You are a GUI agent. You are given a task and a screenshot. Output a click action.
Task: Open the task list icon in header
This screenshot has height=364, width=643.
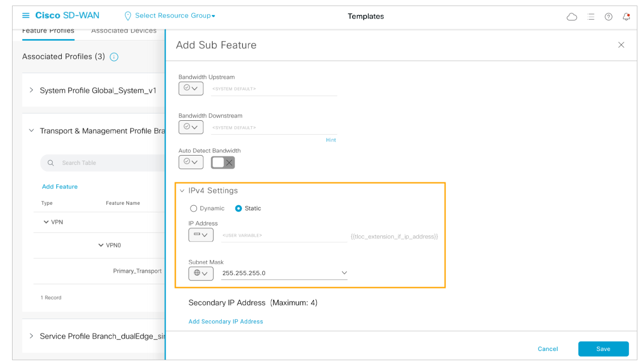click(591, 17)
